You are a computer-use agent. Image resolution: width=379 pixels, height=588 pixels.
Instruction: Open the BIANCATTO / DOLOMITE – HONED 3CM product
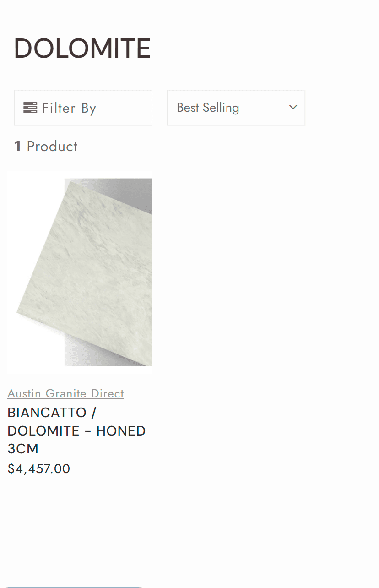(76, 430)
